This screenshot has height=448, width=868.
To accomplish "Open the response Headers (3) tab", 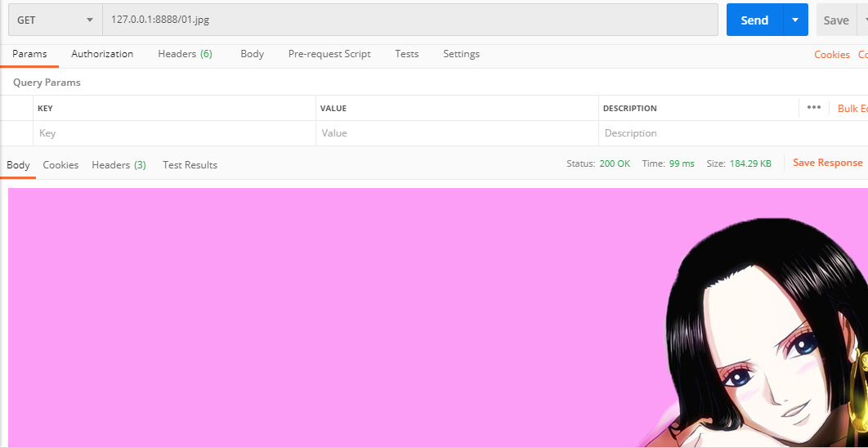I will [119, 165].
